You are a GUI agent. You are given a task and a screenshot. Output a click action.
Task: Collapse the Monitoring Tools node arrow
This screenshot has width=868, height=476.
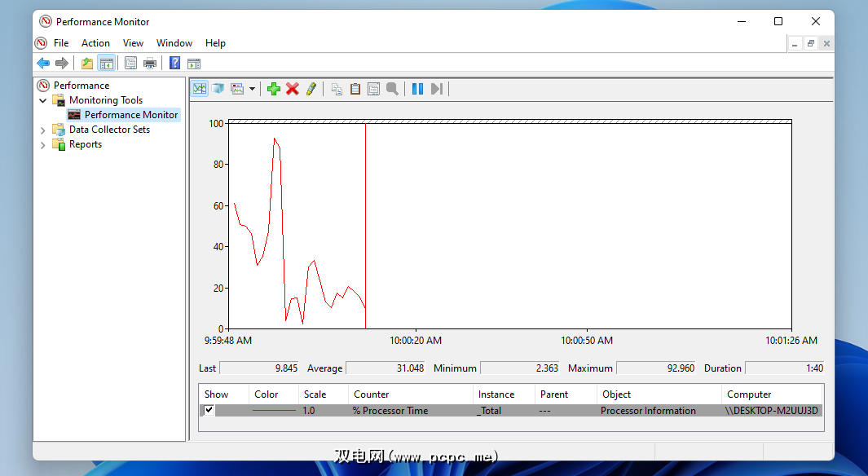pyautogui.click(x=42, y=100)
